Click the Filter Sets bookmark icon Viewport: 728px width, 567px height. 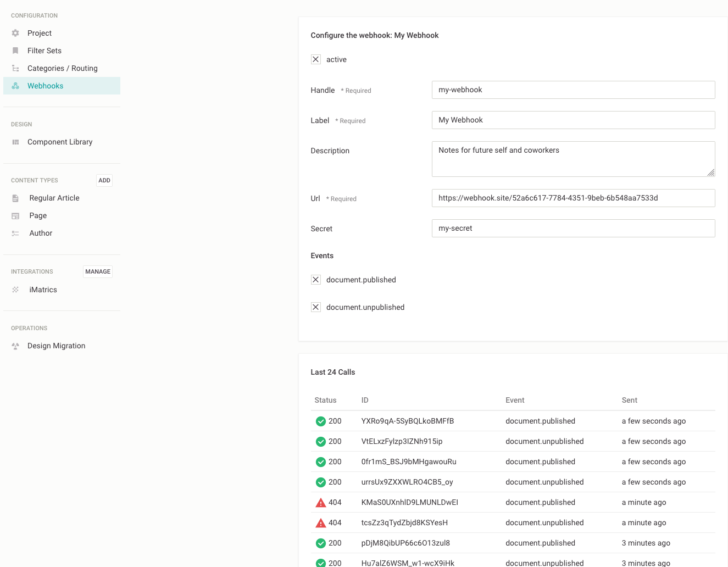(x=15, y=51)
